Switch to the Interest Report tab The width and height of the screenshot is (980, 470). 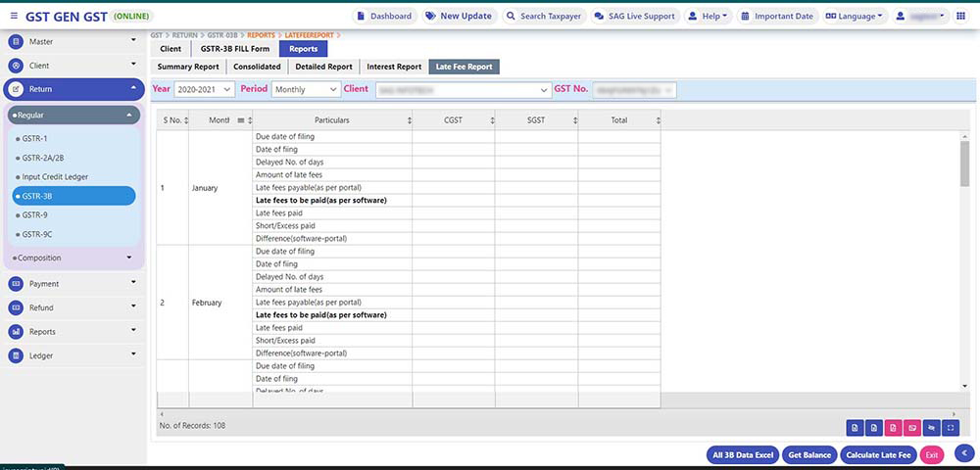tap(393, 67)
